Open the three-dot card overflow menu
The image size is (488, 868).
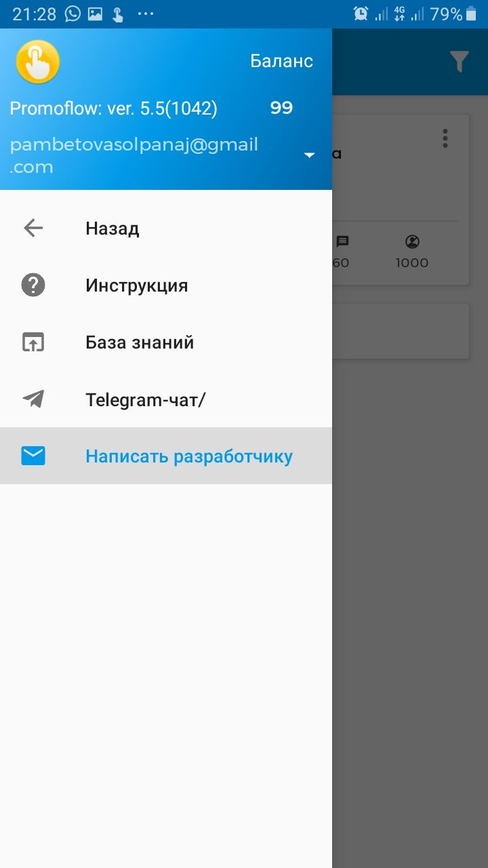[x=445, y=138]
